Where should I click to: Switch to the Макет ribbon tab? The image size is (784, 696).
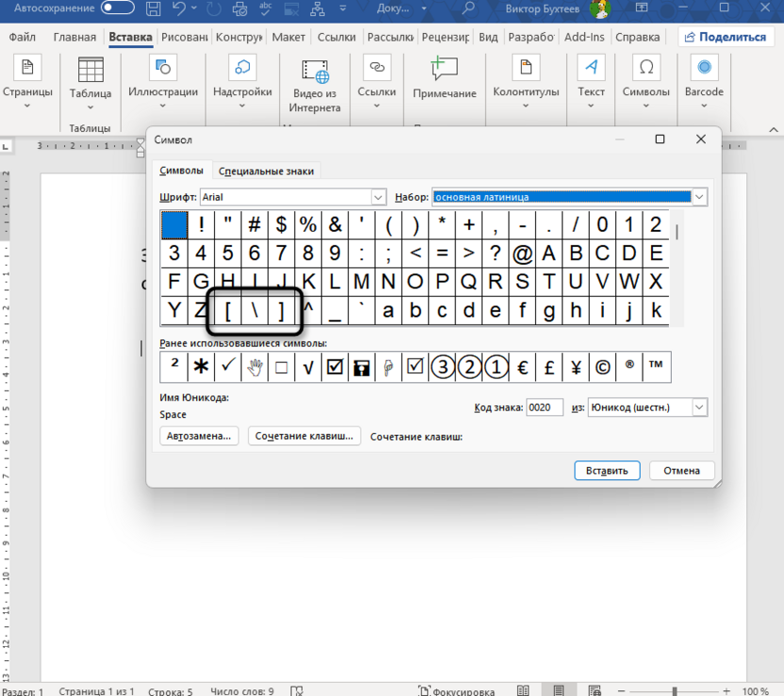coord(288,37)
